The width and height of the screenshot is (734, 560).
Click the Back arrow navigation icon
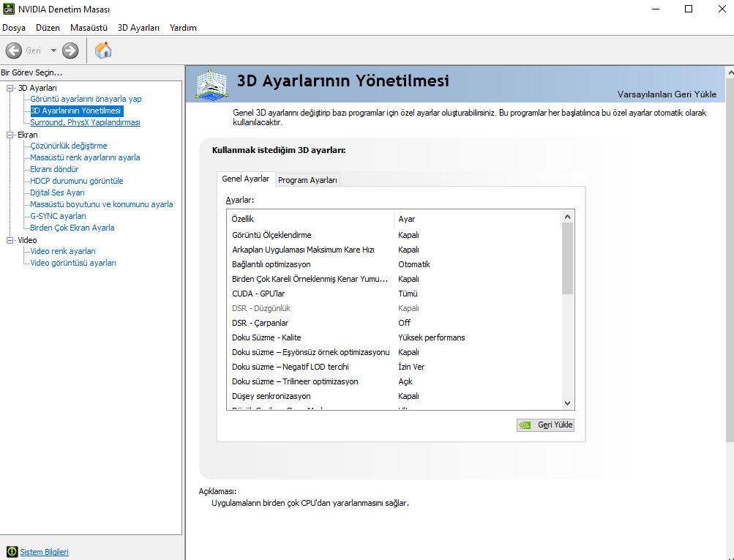point(14,51)
